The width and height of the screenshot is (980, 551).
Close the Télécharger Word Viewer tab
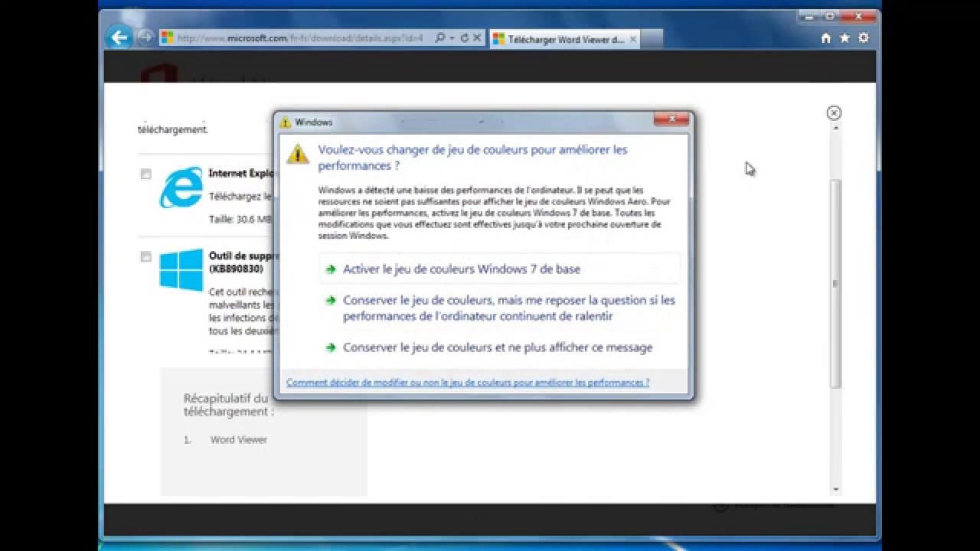(x=633, y=39)
